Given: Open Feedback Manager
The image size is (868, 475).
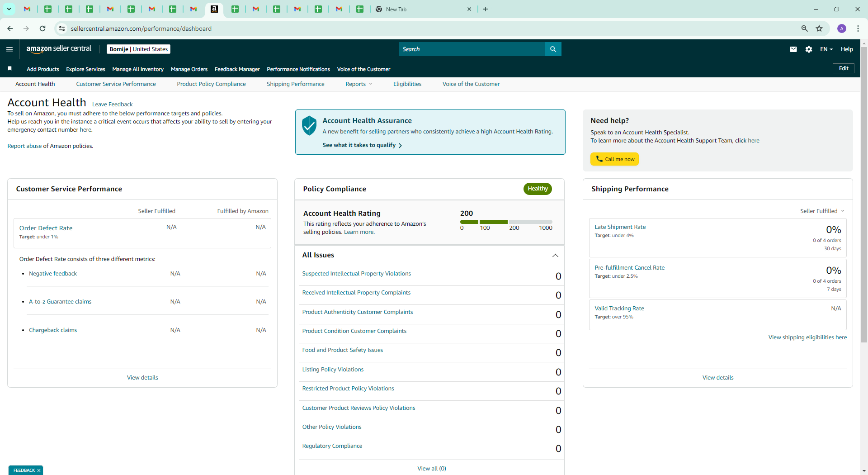Looking at the screenshot, I should pyautogui.click(x=237, y=69).
